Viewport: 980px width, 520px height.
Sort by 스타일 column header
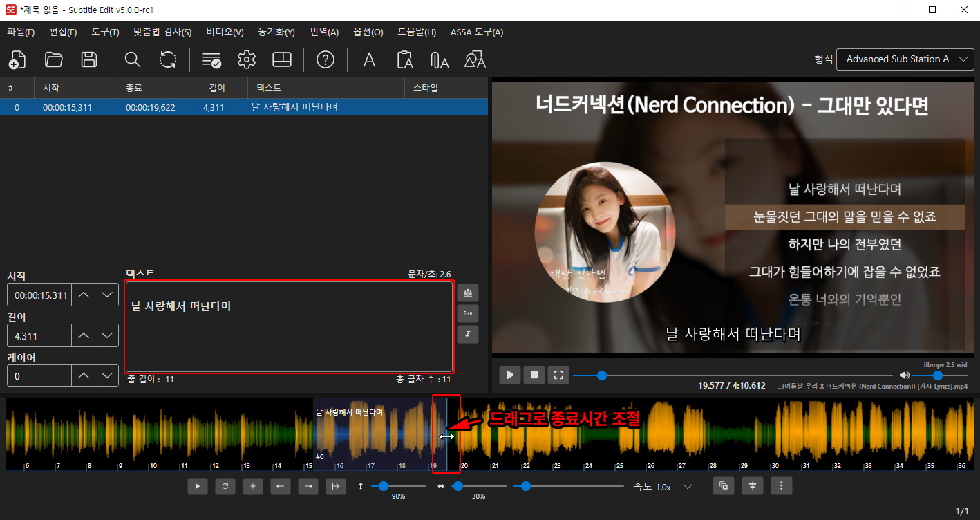(446, 88)
